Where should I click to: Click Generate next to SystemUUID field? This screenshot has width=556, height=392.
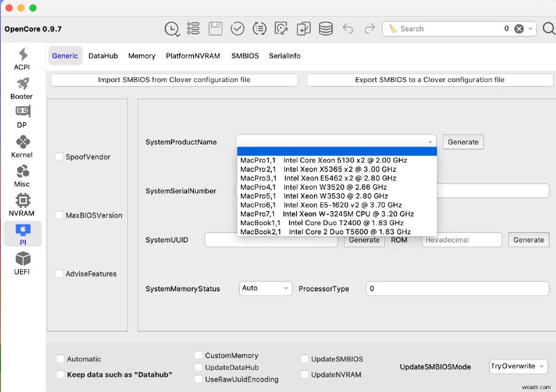click(364, 240)
